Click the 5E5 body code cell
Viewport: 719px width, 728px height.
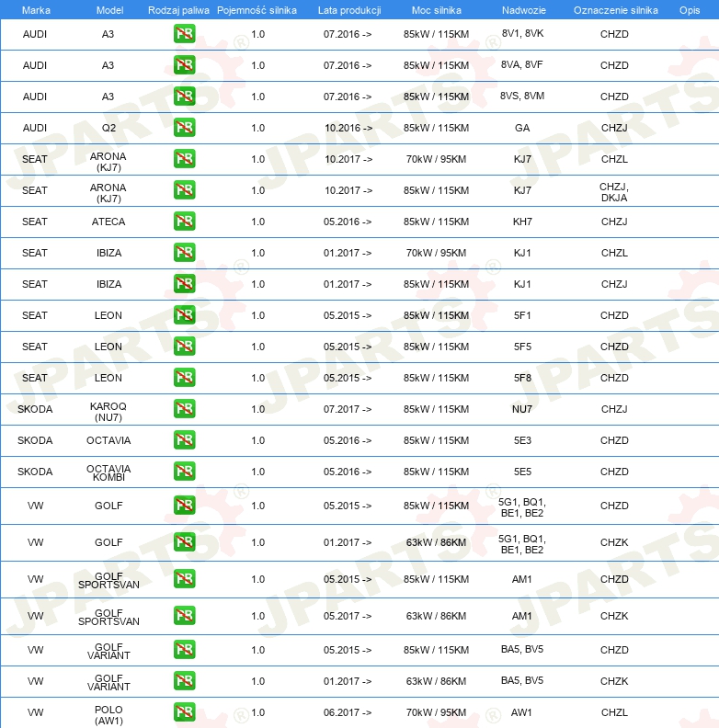[522, 472]
